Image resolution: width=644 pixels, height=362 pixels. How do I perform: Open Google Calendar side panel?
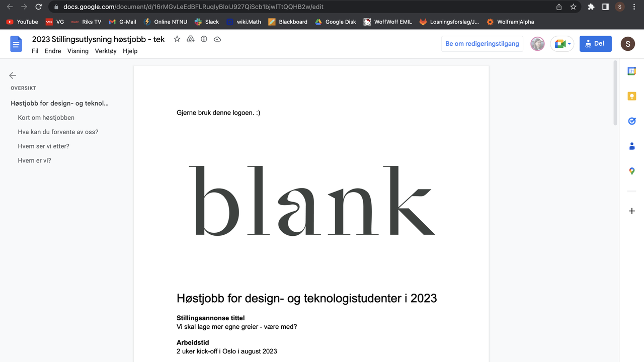pyautogui.click(x=632, y=71)
